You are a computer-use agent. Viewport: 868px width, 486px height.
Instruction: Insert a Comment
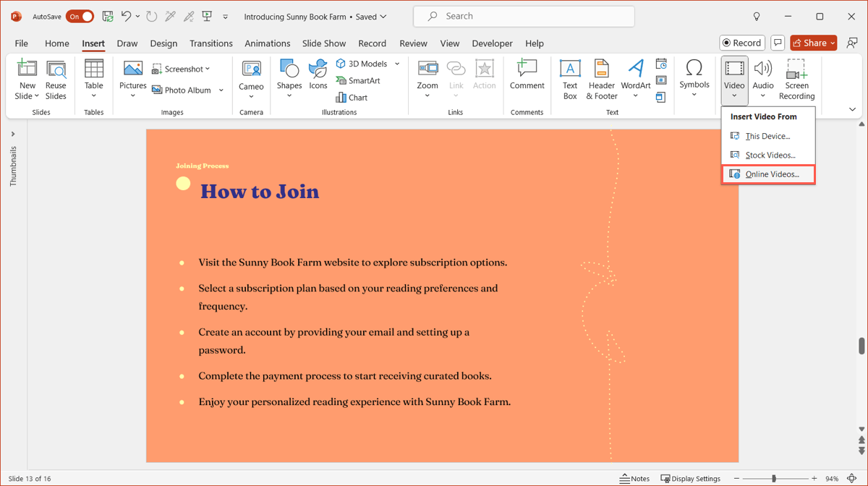click(527, 75)
